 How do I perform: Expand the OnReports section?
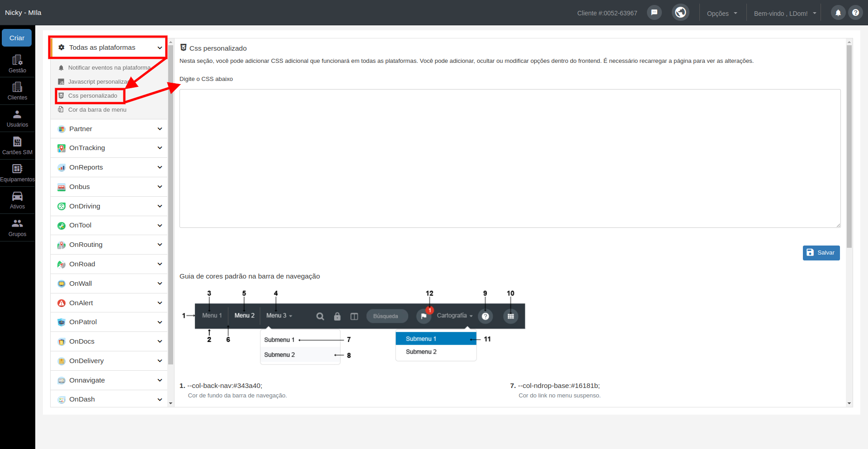click(109, 167)
